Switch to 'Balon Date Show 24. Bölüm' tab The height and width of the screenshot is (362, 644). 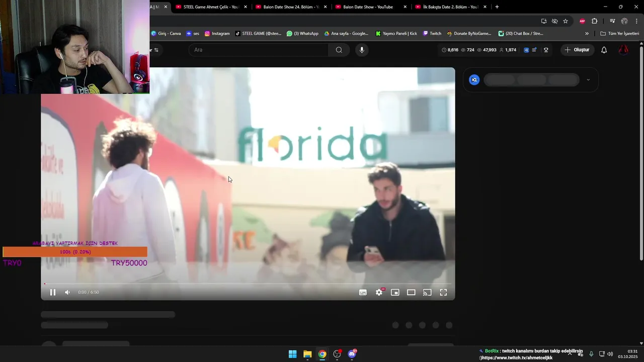tap(287, 7)
